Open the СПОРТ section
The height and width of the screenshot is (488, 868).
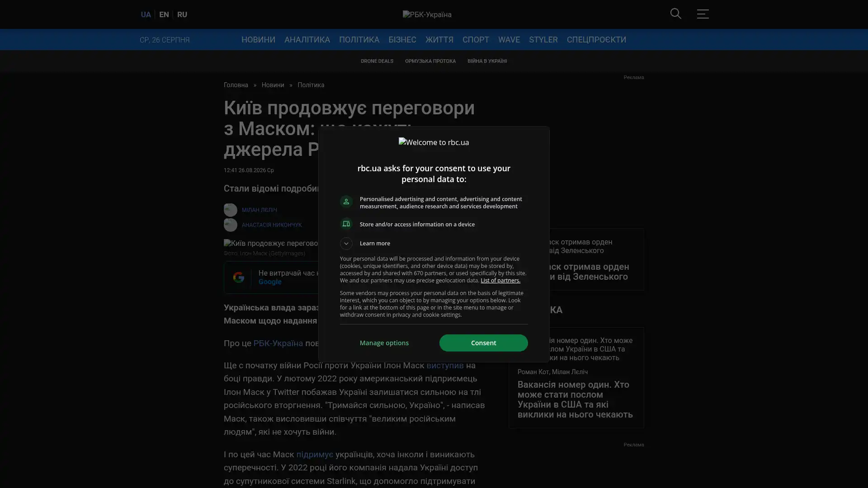click(x=476, y=40)
